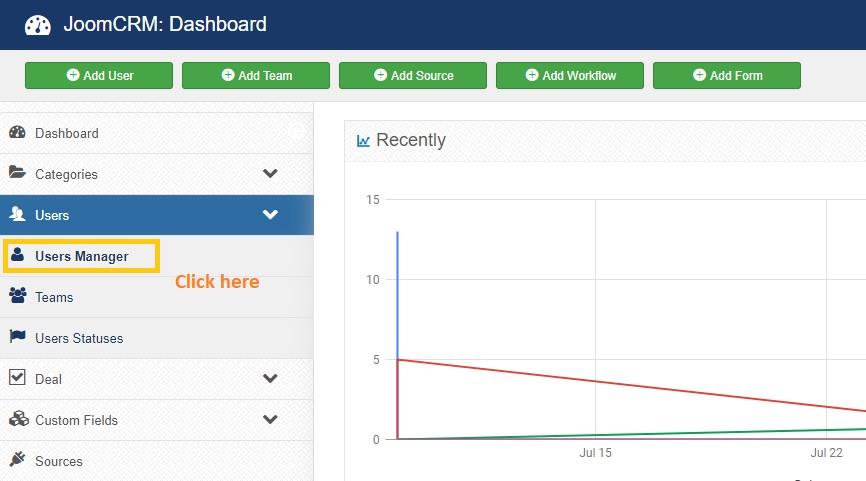The width and height of the screenshot is (866, 481).
Task: Expand the Deal section chevron
Action: [270, 379]
